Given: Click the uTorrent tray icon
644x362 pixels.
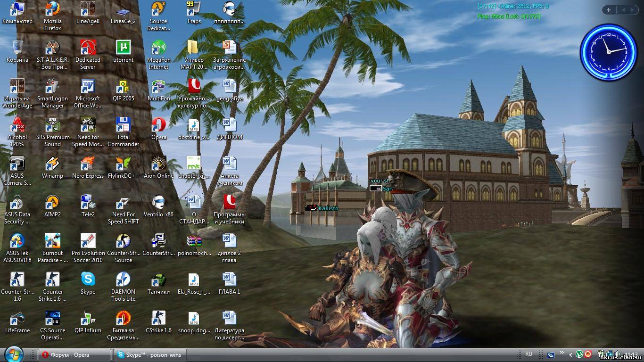Looking at the screenshot, I should [579, 354].
